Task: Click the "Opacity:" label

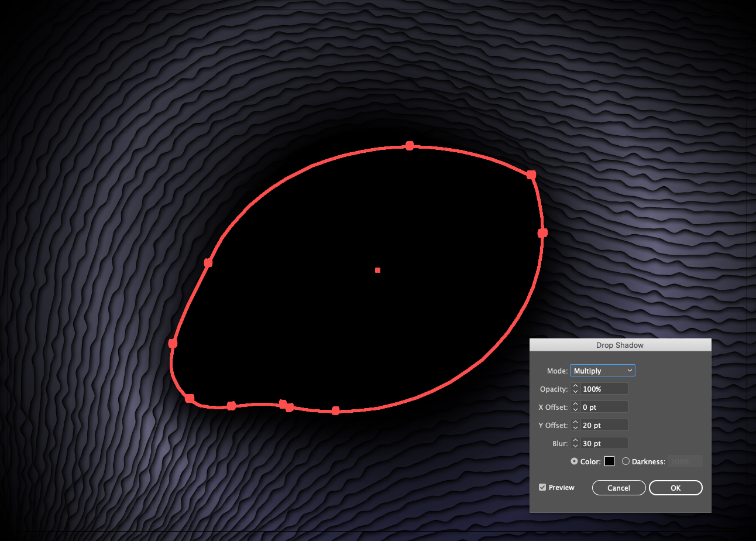Action: (554, 389)
